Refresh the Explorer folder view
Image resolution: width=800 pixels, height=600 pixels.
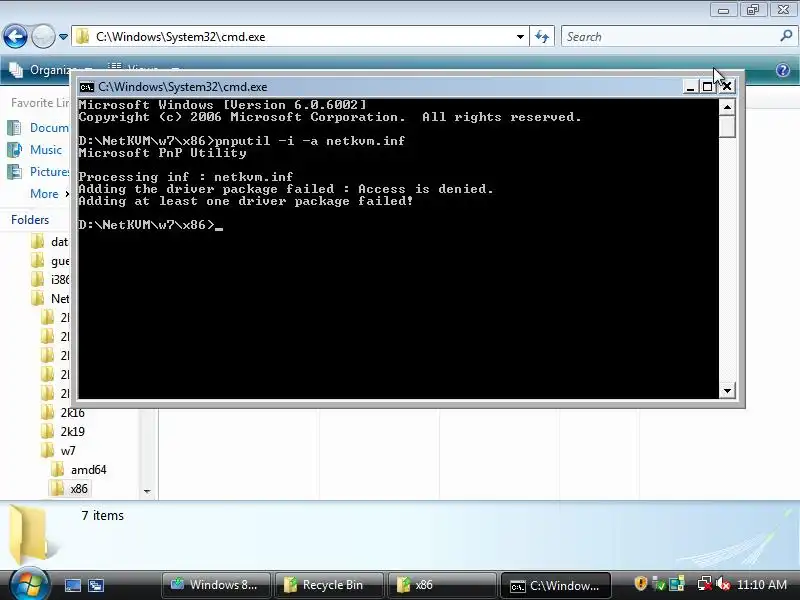click(542, 37)
